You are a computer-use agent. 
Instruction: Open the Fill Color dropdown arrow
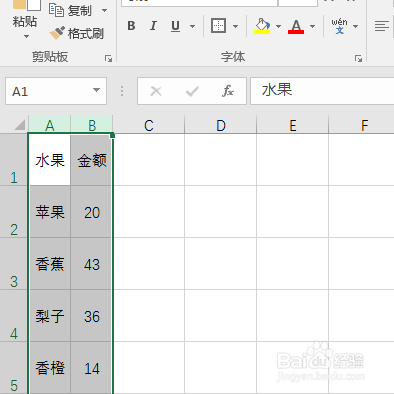pyautogui.click(x=278, y=26)
